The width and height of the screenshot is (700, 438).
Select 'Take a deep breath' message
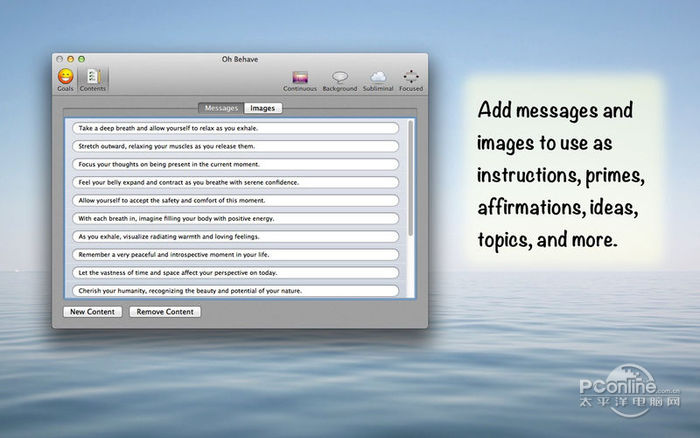235,128
